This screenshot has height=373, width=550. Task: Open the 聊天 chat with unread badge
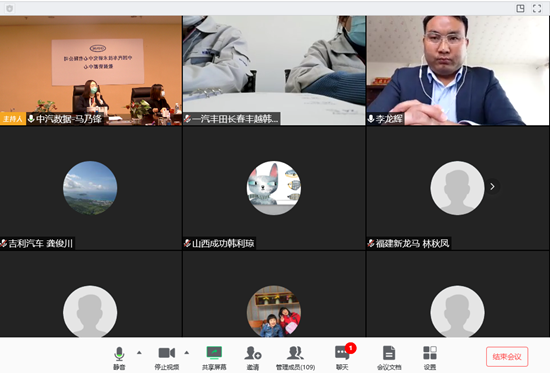[343, 358]
